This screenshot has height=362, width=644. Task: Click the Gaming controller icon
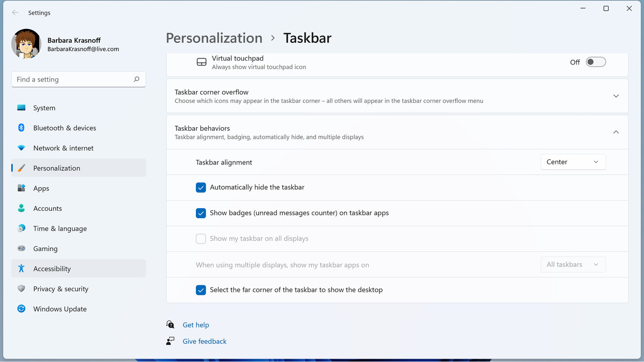click(x=21, y=248)
